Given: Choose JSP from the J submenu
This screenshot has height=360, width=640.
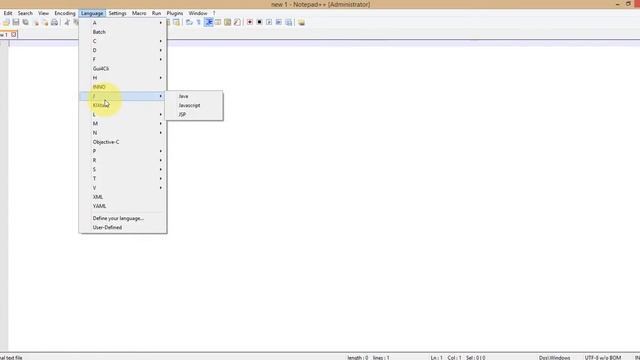Looking at the screenshot, I should (194, 115).
